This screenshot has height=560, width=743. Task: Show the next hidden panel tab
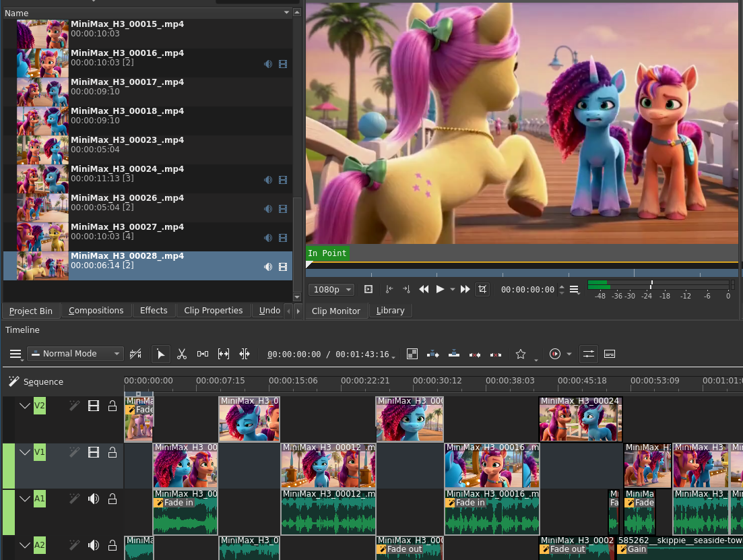[x=298, y=311]
